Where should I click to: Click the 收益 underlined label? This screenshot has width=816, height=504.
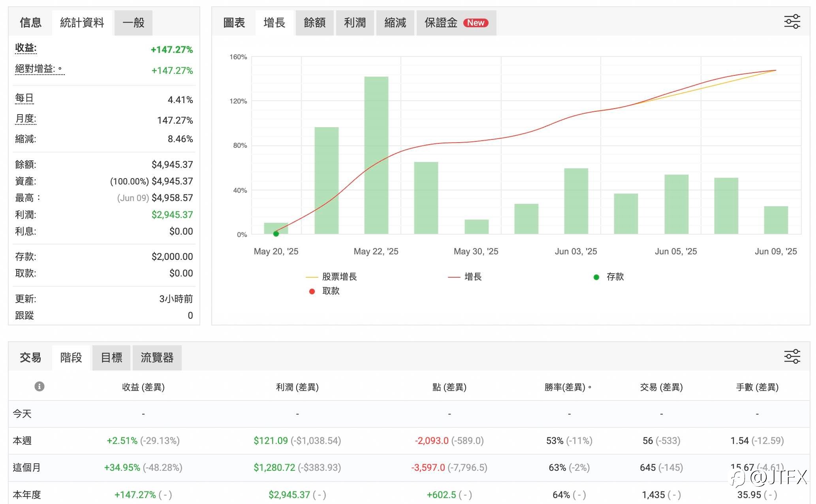point(26,48)
